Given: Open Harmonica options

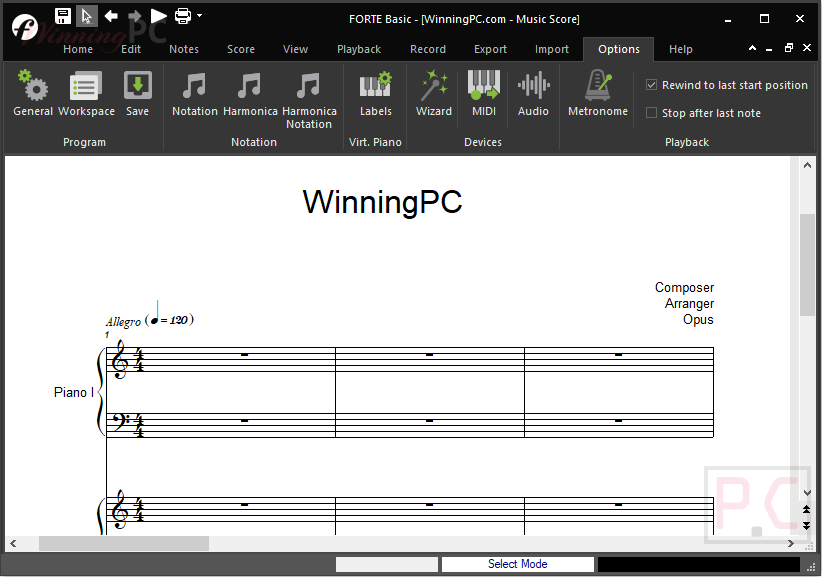Looking at the screenshot, I should (x=250, y=93).
